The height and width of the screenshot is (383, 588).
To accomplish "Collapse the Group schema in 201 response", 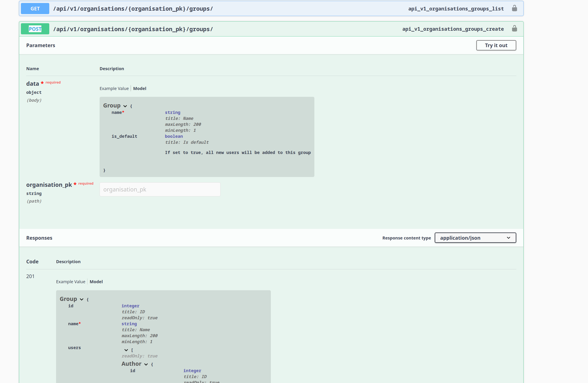I will coord(81,299).
